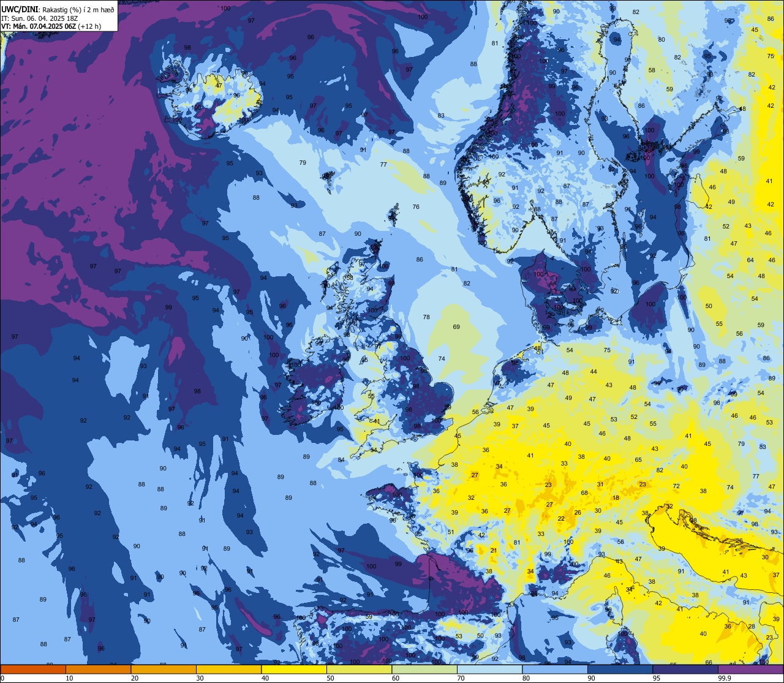Click the 21 humidity value on the map
The image size is (784, 683).
(x=494, y=551)
